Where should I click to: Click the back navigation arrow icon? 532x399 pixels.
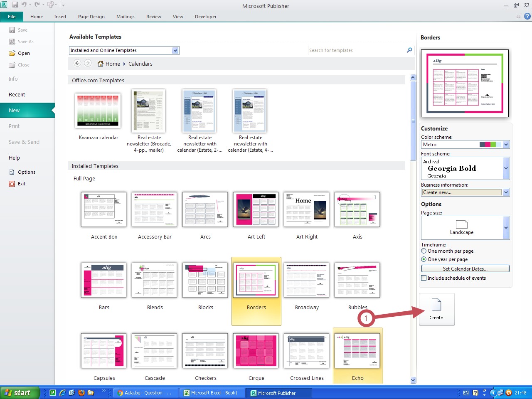(x=77, y=63)
